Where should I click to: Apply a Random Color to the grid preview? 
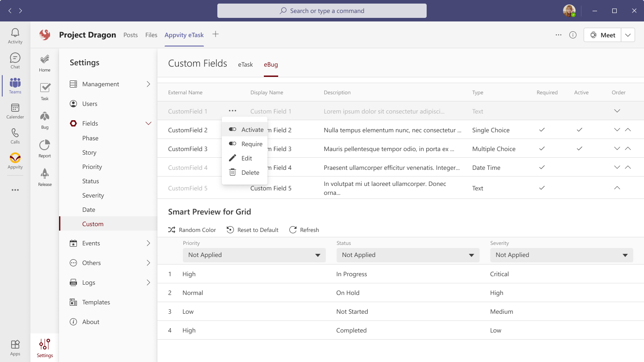tap(192, 230)
